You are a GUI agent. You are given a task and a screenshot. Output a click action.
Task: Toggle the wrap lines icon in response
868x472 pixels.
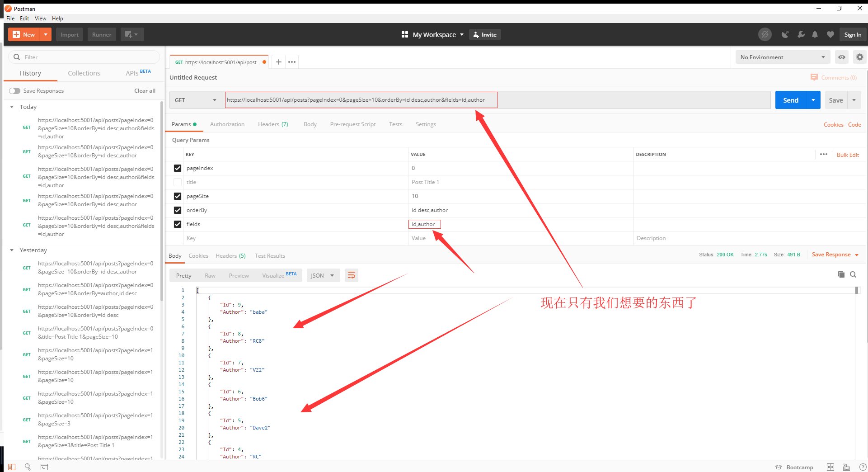pyautogui.click(x=352, y=275)
